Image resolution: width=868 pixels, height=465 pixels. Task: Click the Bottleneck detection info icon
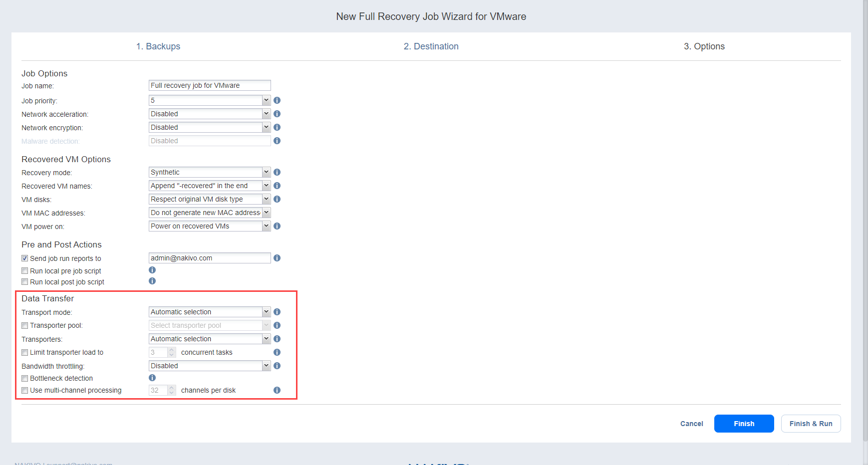click(x=152, y=378)
